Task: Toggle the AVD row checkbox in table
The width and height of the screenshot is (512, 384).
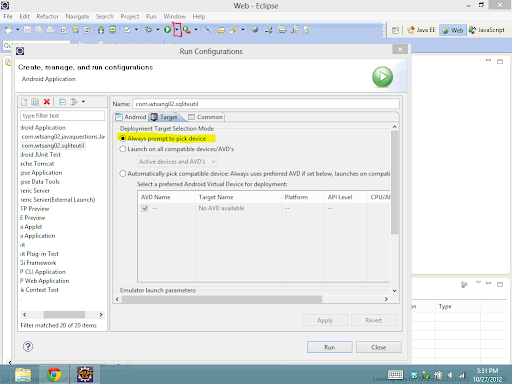Action: point(145,208)
